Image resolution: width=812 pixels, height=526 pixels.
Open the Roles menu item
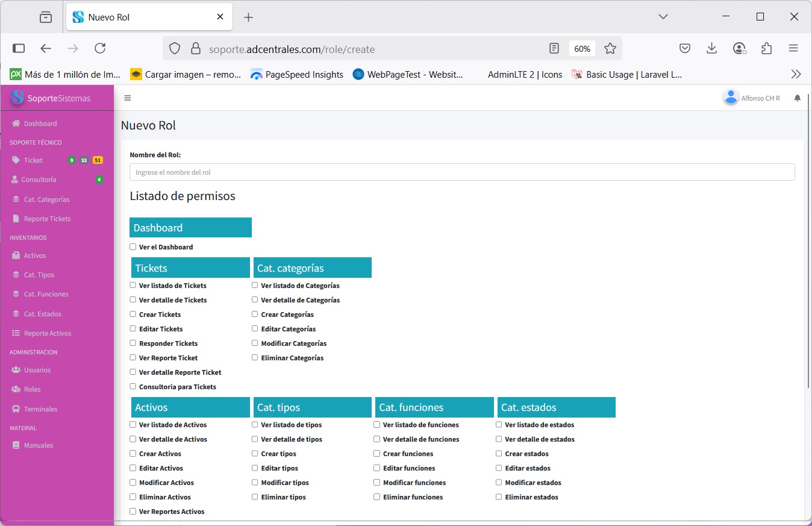click(x=32, y=389)
